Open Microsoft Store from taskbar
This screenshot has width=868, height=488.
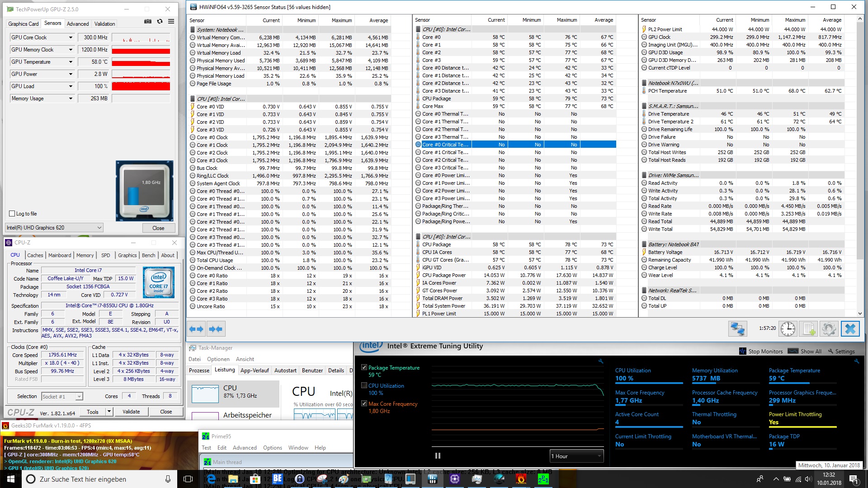point(255,479)
